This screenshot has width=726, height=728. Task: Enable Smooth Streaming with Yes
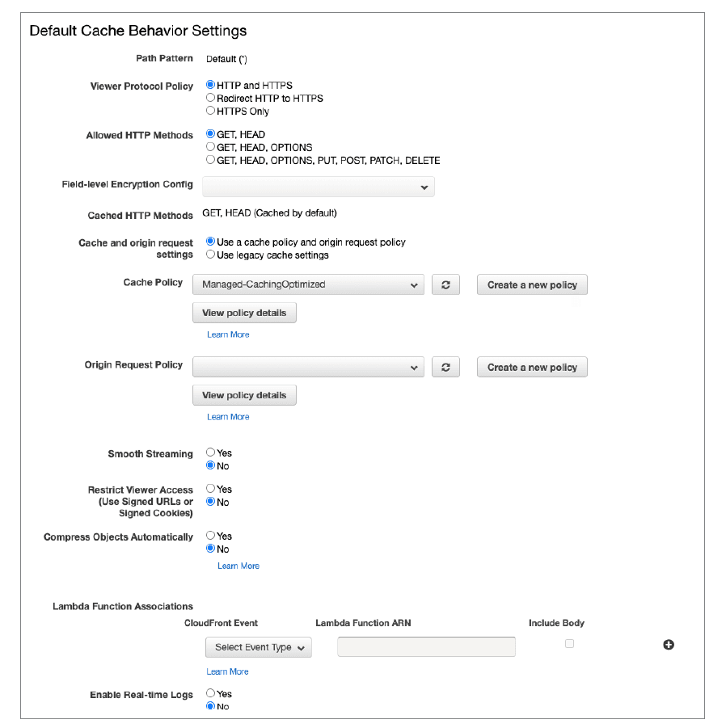211,453
